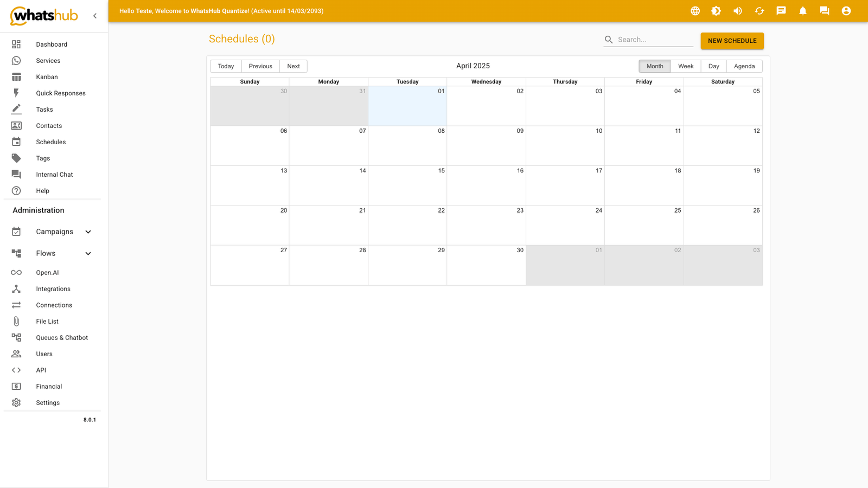Toggle dark mode in the top bar
The image size is (868, 488).
coord(716,11)
